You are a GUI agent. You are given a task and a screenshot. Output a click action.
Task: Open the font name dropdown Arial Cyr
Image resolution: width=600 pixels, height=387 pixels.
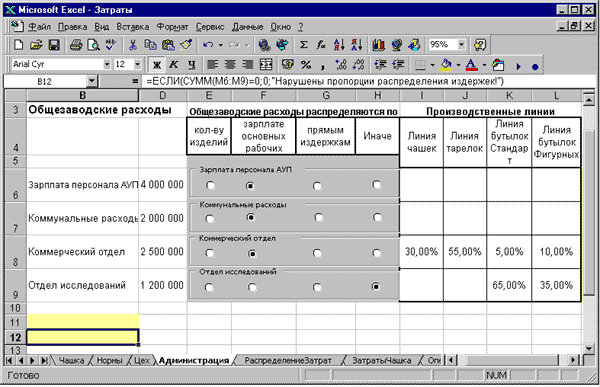click(x=107, y=65)
